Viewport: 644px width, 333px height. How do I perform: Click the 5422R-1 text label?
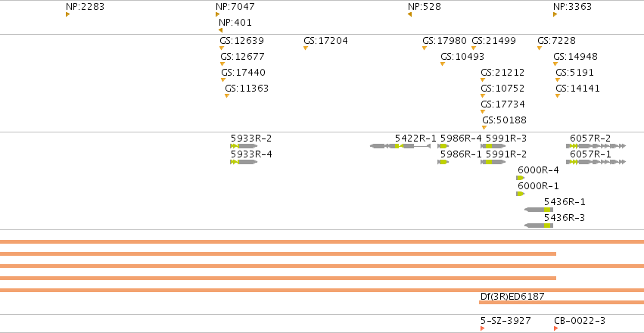coord(415,138)
